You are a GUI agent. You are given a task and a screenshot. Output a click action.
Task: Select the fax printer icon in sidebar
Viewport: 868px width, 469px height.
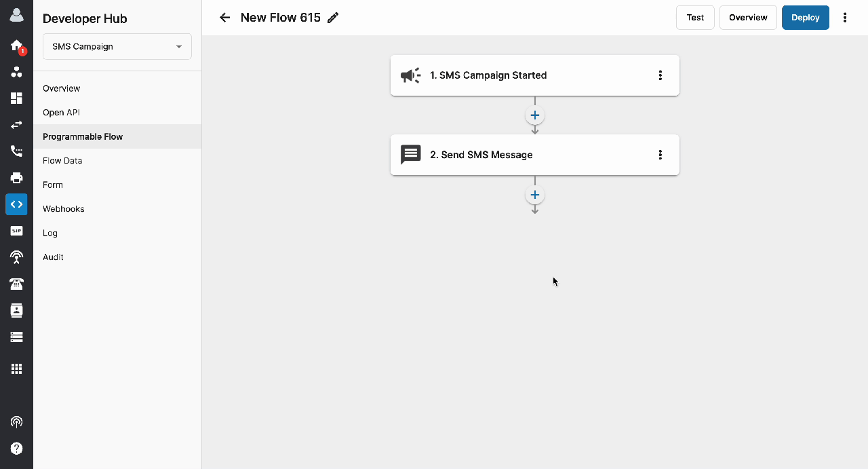[x=16, y=178]
